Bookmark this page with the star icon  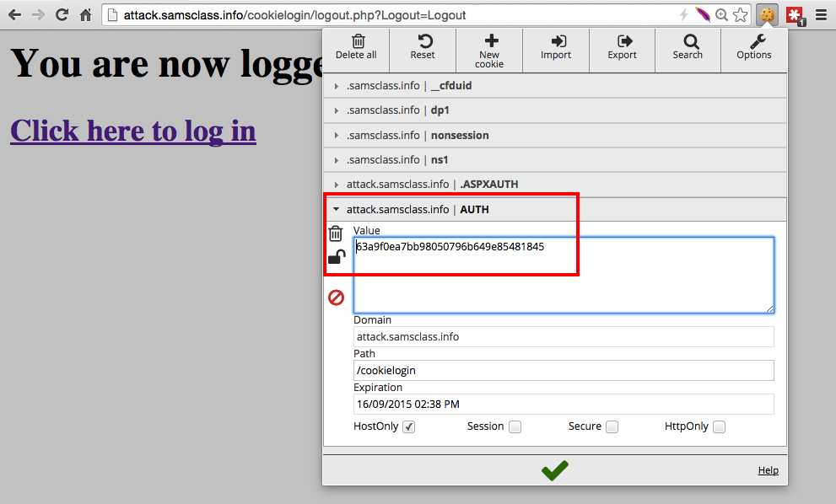[740, 15]
